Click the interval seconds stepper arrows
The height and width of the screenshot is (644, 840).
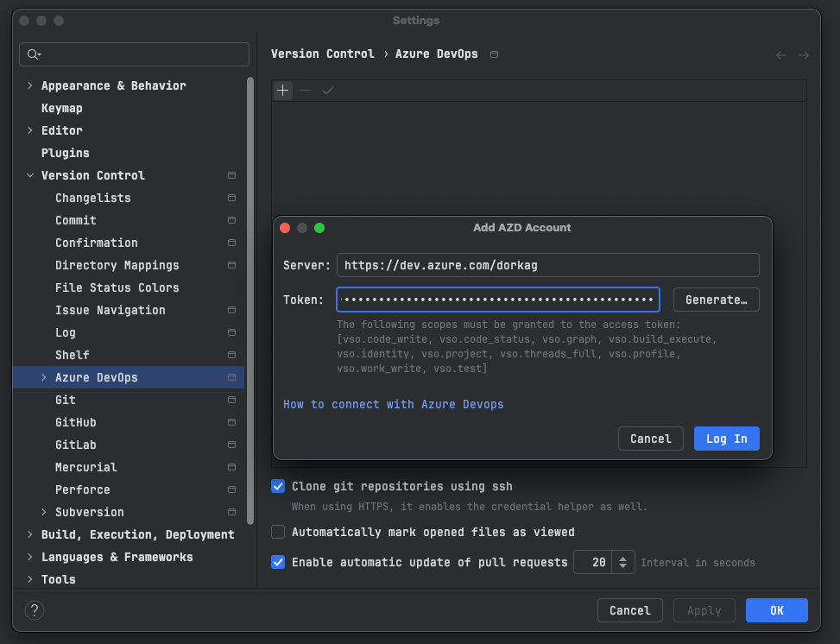click(623, 562)
